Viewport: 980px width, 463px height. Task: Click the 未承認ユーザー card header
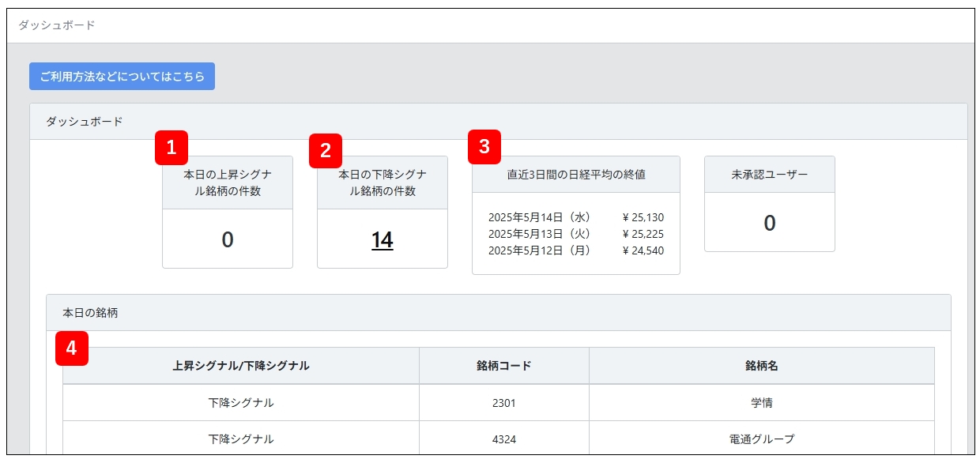point(769,175)
